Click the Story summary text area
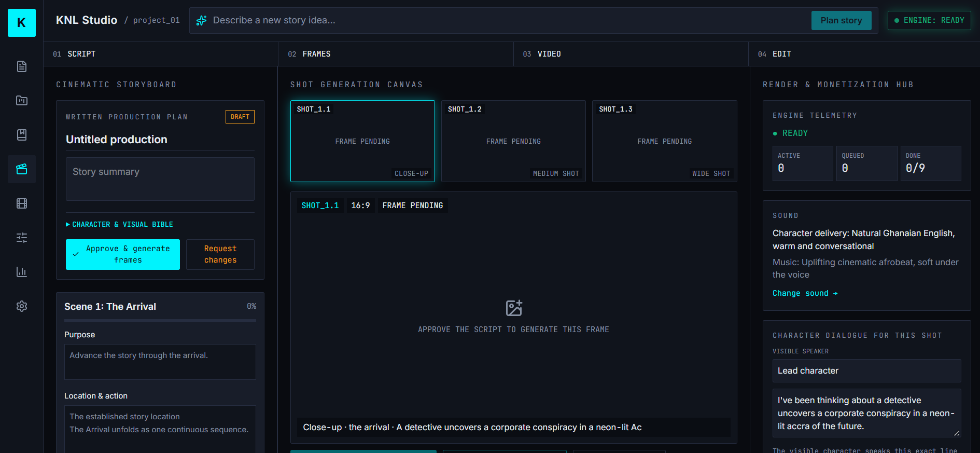Image resolution: width=980 pixels, height=453 pixels. [160, 179]
